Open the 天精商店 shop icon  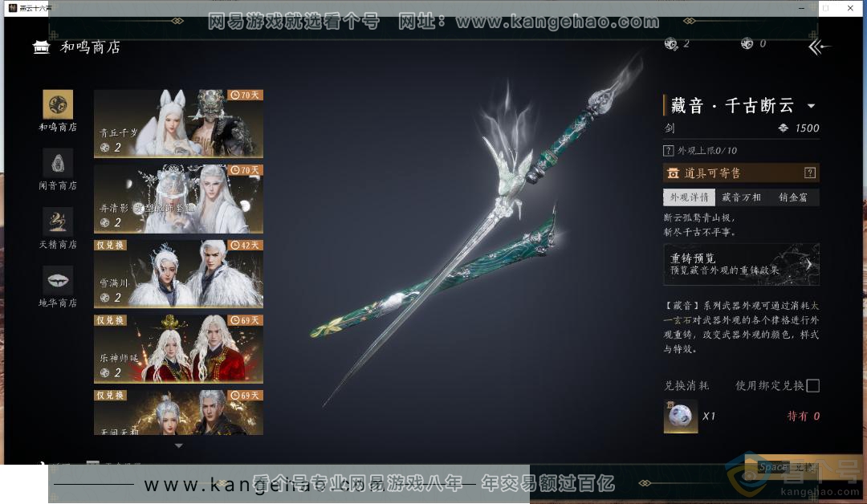tap(58, 222)
